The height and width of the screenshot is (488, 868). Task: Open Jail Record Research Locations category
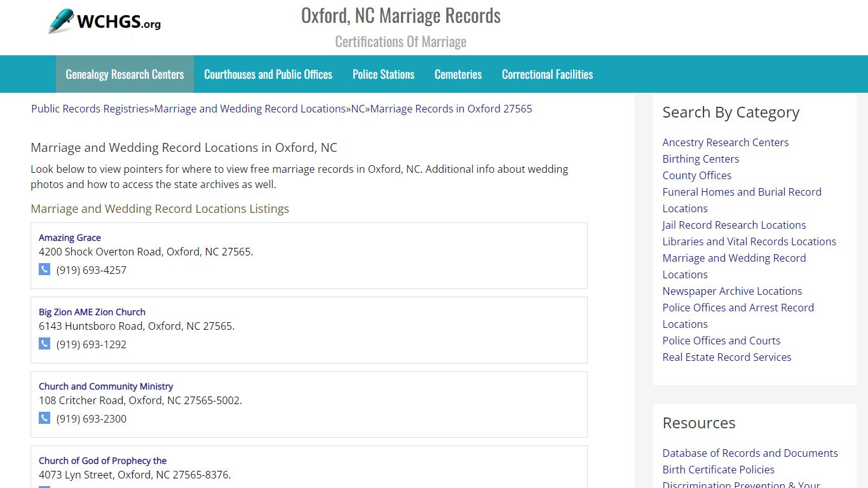[x=735, y=225]
